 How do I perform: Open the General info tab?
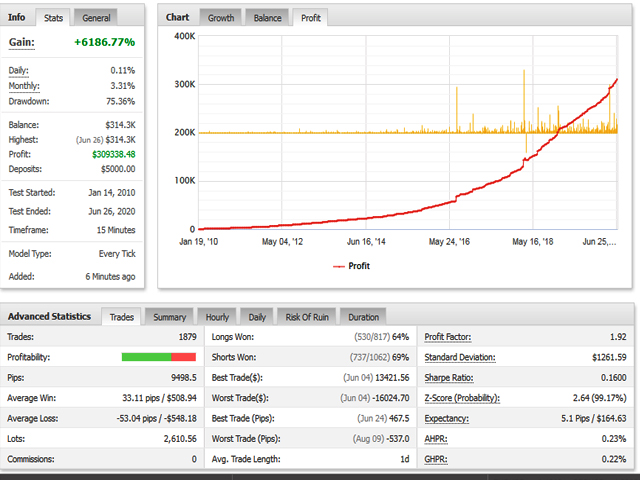(x=96, y=18)
